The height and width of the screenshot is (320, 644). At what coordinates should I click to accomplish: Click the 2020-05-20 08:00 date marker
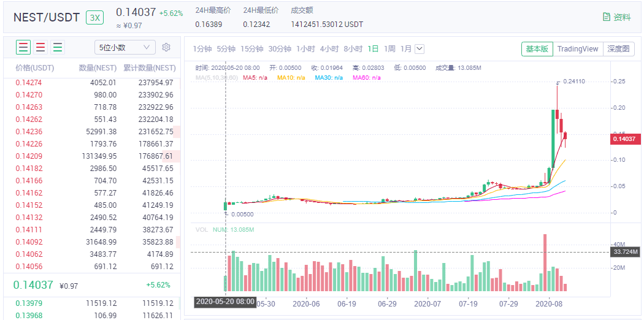tap(225, 302)
